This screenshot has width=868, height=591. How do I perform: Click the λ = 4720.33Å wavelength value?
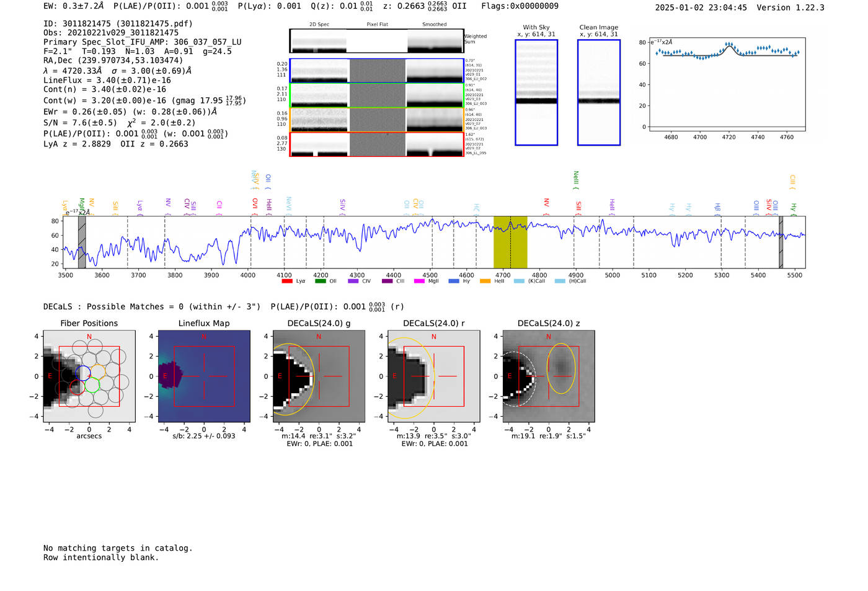point(73,71)
